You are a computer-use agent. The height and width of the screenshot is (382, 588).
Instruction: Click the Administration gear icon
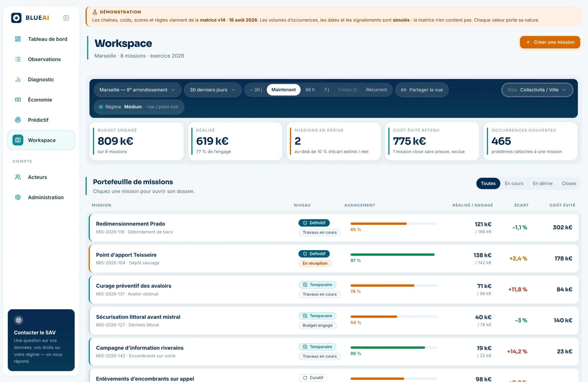18,197
